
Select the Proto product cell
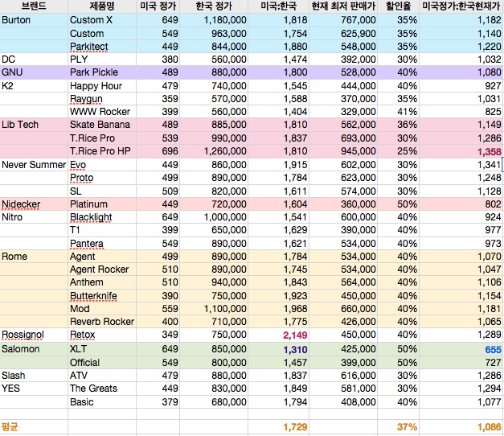click(102, 178)
